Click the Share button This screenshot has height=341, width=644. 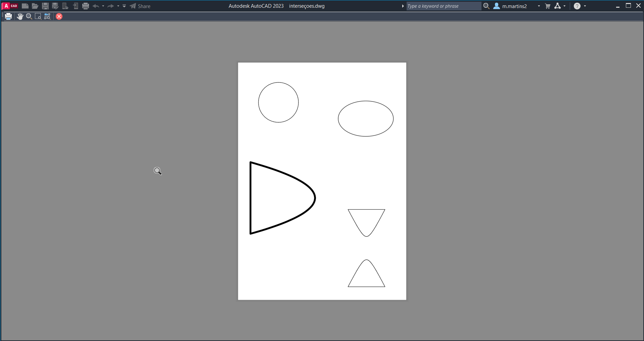140,6
